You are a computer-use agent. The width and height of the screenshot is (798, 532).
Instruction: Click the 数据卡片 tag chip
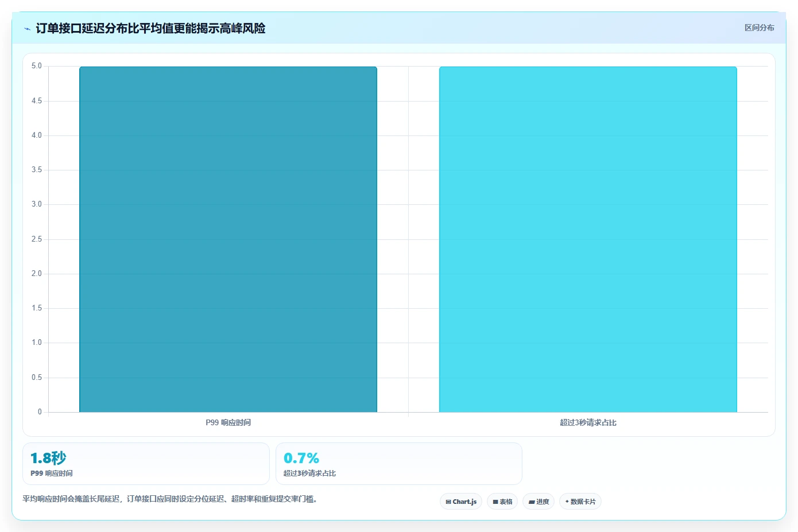(580, 502)
